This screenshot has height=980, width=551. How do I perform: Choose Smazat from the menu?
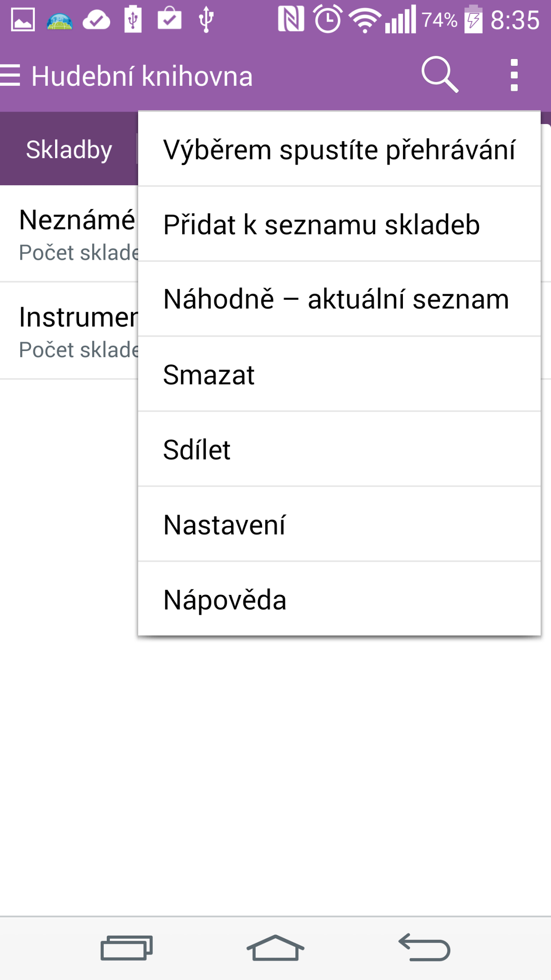click(339, 374)
